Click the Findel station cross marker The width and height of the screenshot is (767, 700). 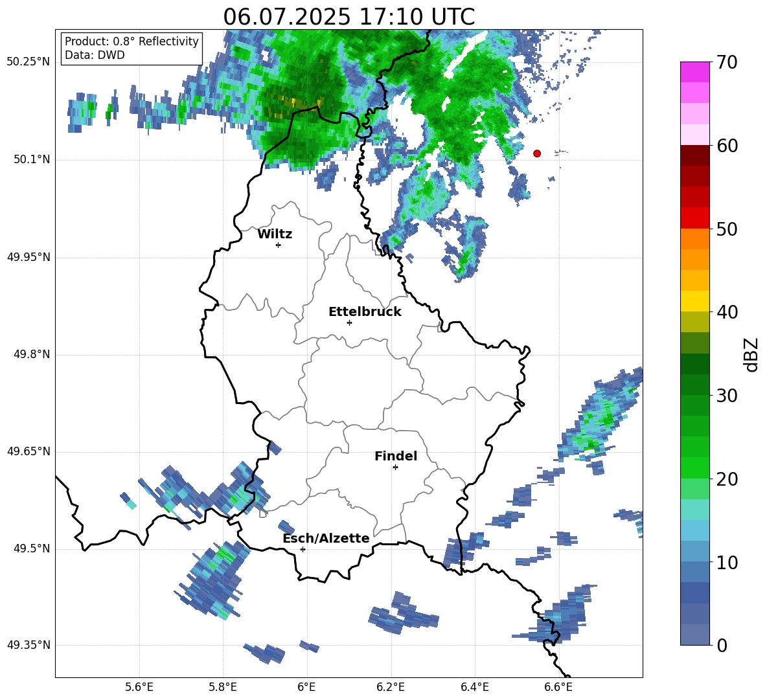point(395,468)
